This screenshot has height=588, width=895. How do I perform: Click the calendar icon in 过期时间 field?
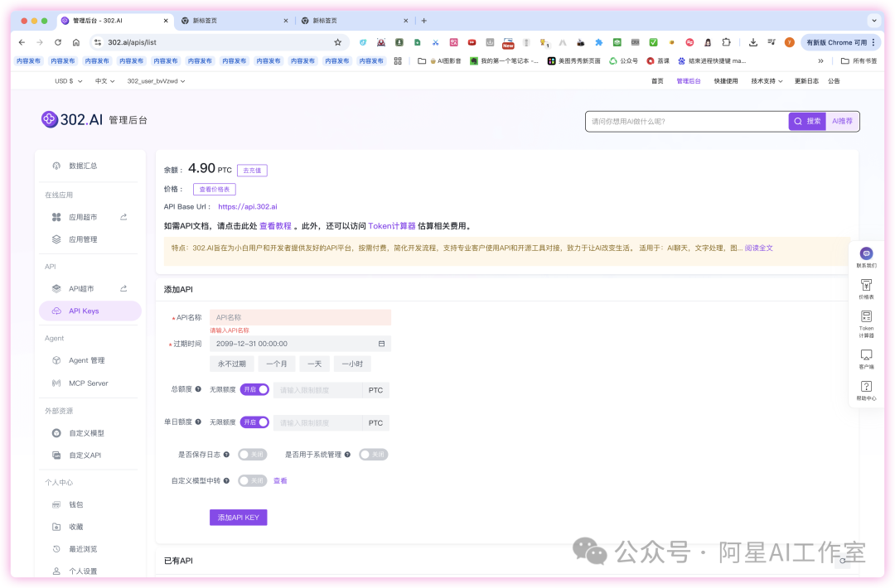tap(381, 344)
